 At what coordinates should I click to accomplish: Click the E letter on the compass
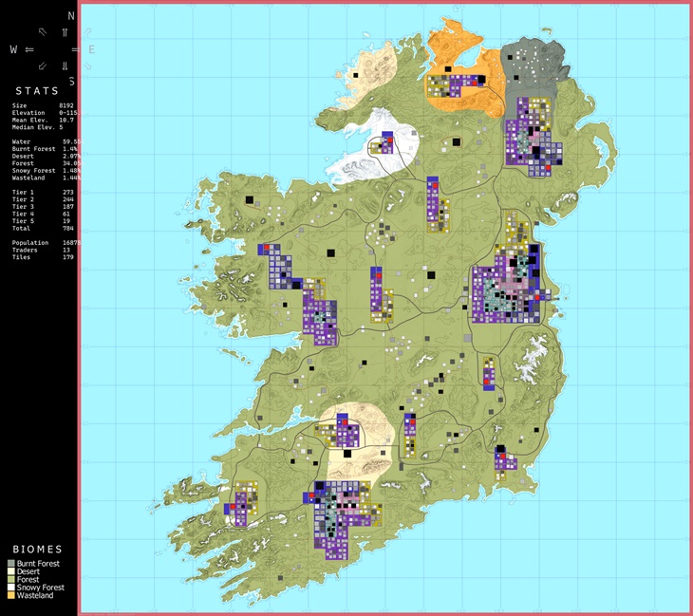pyautogui.click(x=92, y=49)
